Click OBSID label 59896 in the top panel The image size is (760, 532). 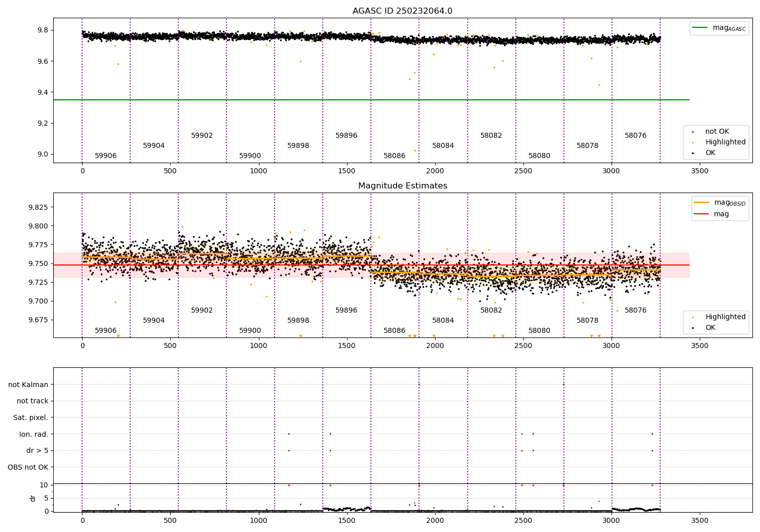tap(347, 136)
